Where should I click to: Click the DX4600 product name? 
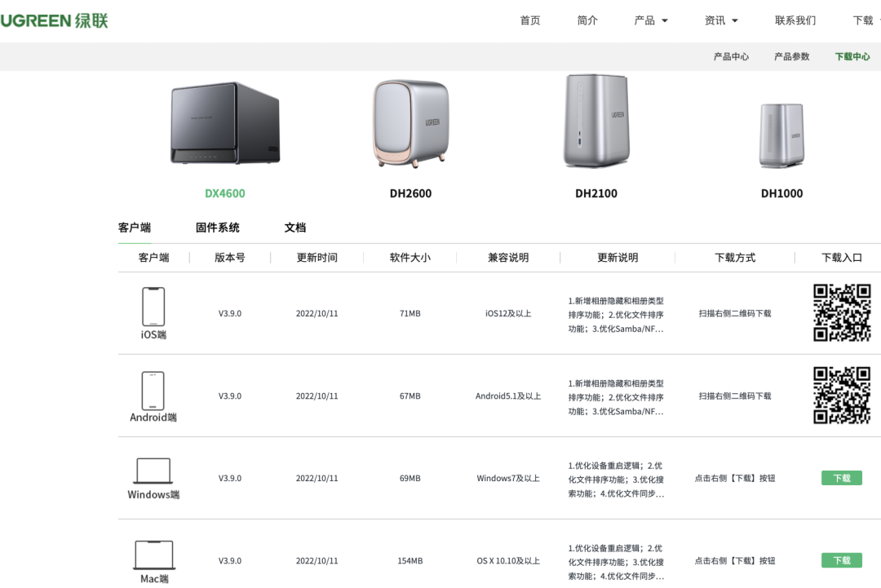[225, 193]
